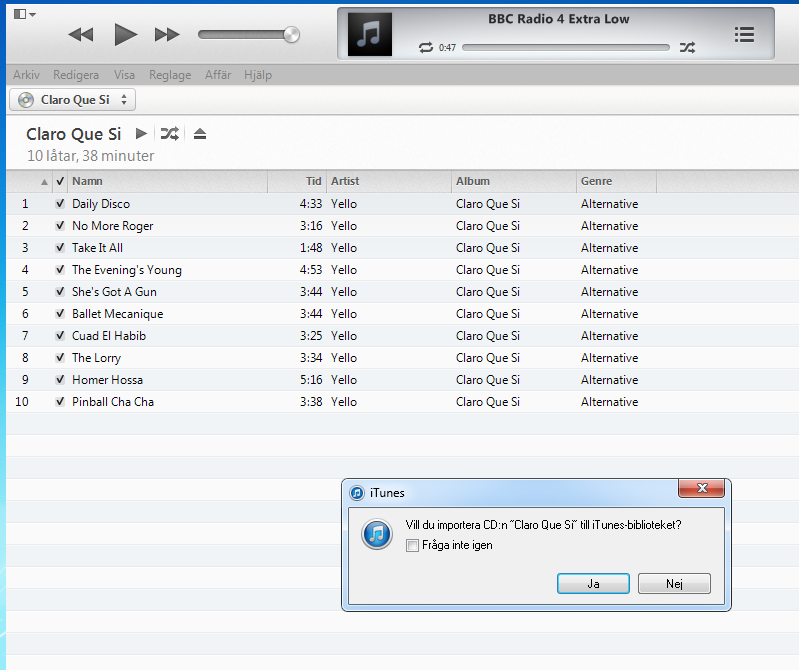
Task: Start playback with the main Play button
Action: [x=125, y=35]
